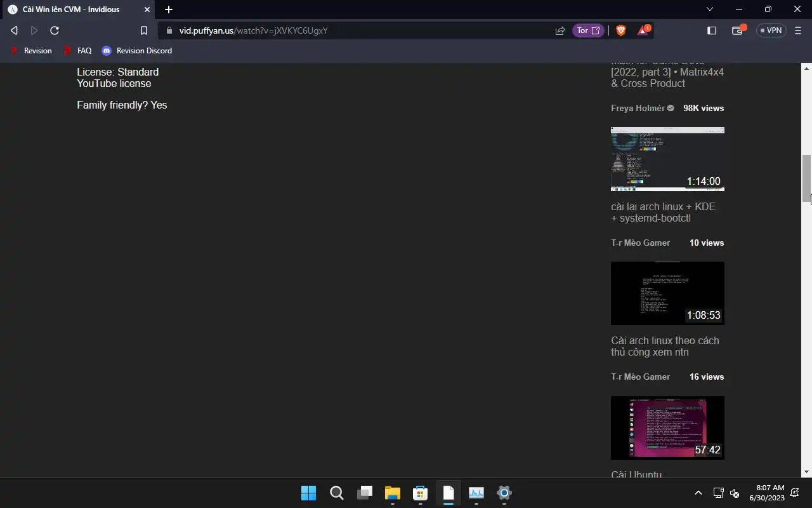Click the muted volume tray icon
This screenshot has width=812, height=508.
[x=735, y=493]
